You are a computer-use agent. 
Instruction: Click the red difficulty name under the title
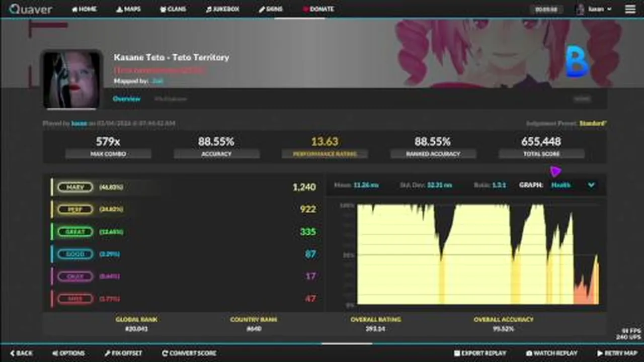click(159, 70)
